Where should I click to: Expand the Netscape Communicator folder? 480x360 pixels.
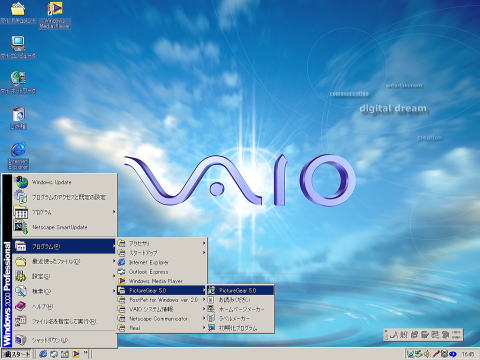tap(162, 318)
